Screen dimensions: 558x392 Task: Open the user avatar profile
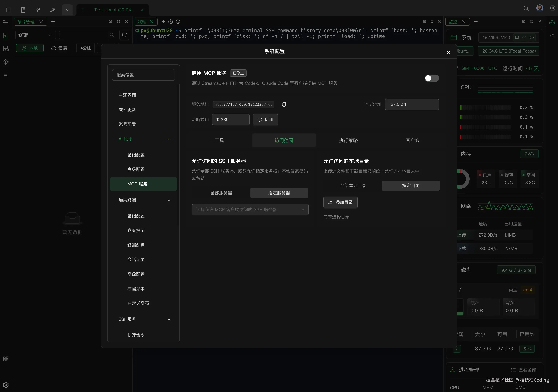point(540,8)
